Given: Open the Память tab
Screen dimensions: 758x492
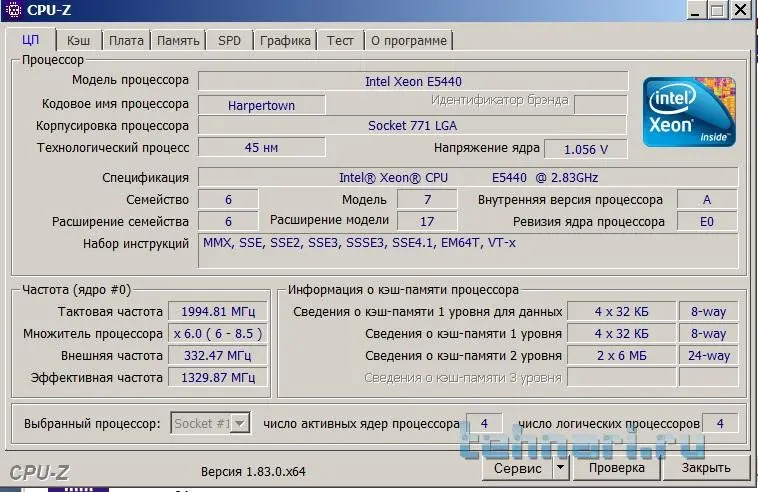Looking at the screenshot, I should pyautogui.click(x=178, y=41).
